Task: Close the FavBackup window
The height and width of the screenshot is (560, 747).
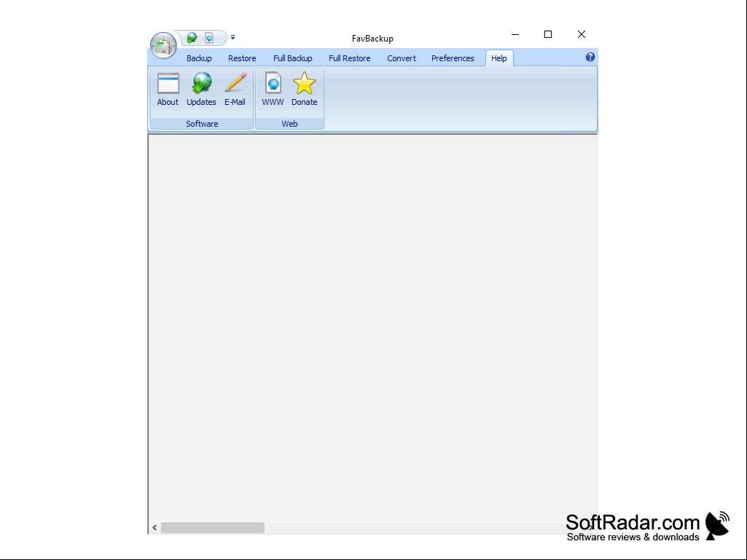Action: pos(582,34)
